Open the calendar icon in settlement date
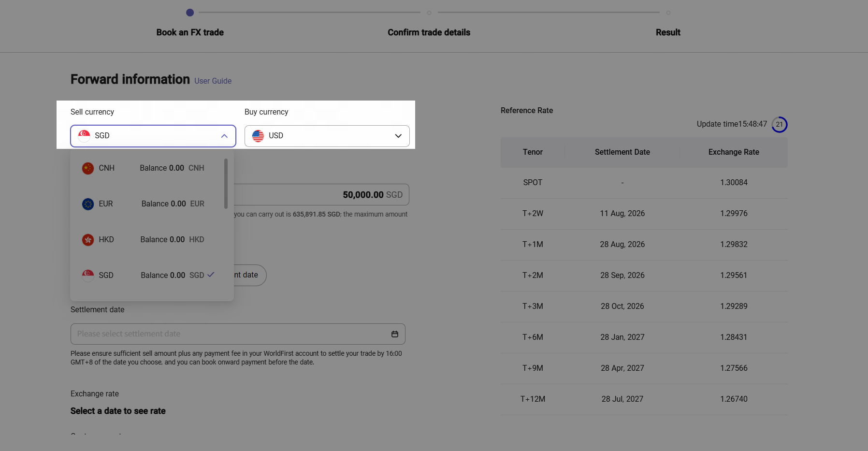Screen dimensions: 868x451 [x=395, y=334]
